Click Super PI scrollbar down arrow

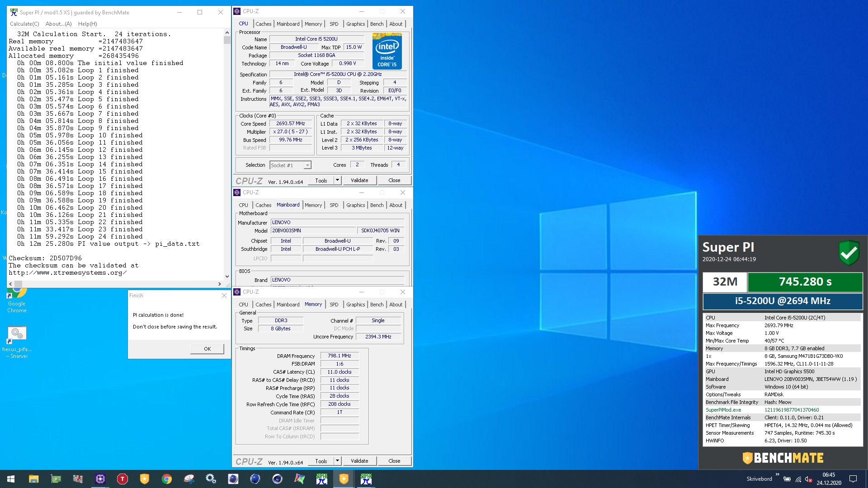tap(227, 277)
